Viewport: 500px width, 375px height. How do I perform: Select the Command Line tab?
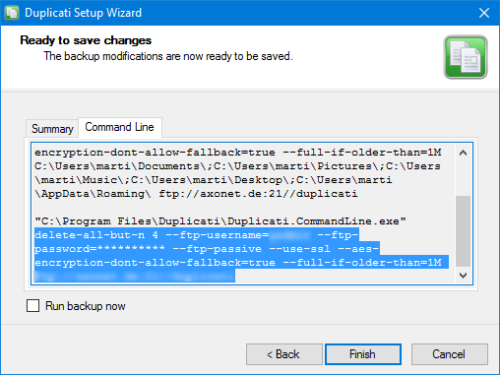click(x=120, y=127)
